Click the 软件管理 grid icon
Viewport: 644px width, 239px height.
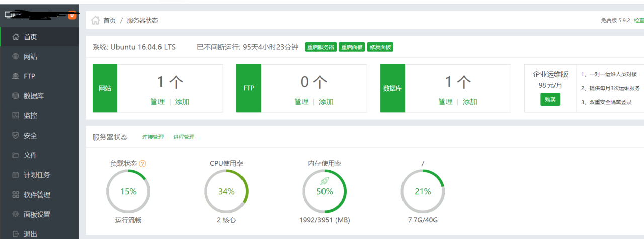15,195
